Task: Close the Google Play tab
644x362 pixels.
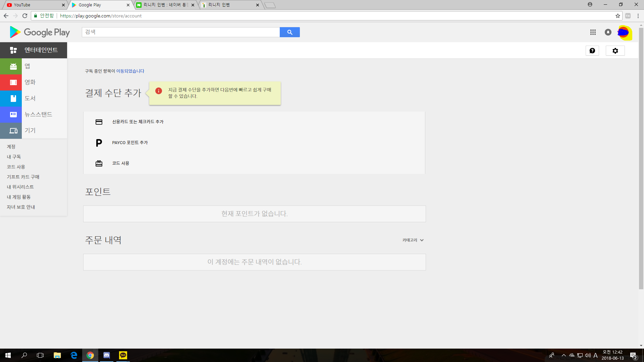Action: tap(128, 5)
